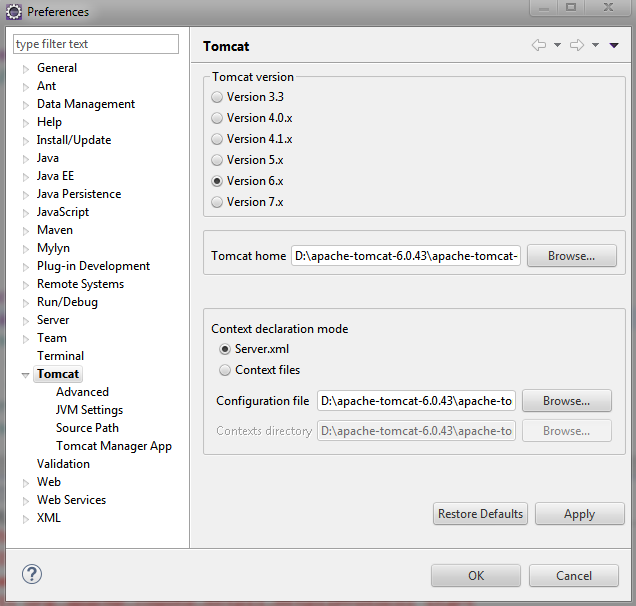Click the Preferences window gear icon
The width and height of the screenshot is (636, 606).
pyautogui.click(x=14, y=12)
